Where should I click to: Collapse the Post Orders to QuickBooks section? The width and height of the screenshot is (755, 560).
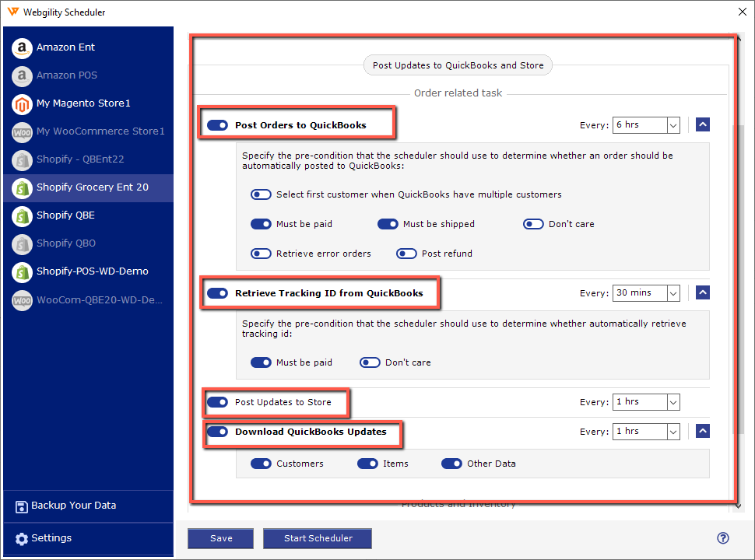pyautogui.click(x=703, y=124)
